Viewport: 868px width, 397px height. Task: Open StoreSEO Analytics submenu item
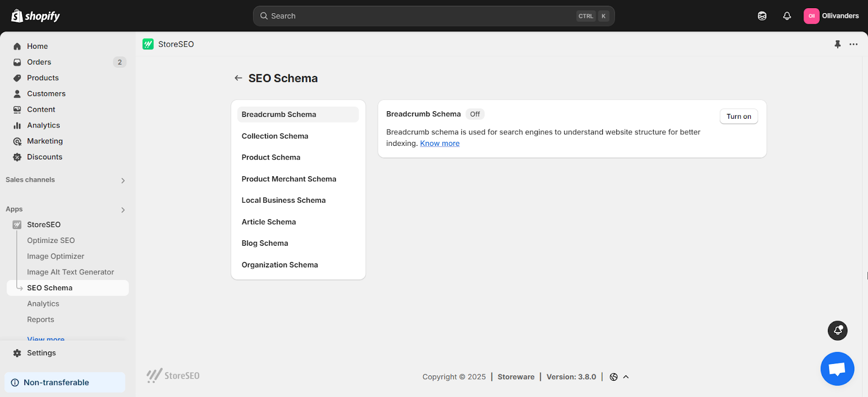click(43, 304)
